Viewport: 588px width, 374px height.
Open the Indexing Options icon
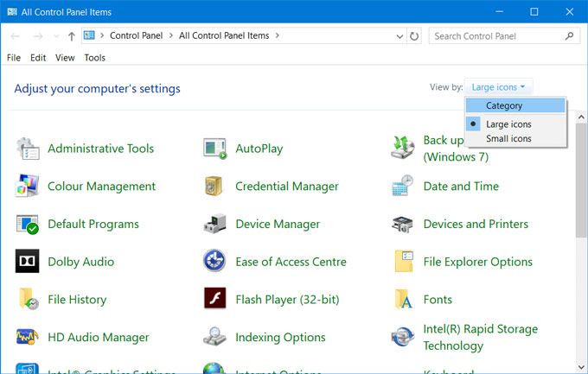[x=214, y=336]
